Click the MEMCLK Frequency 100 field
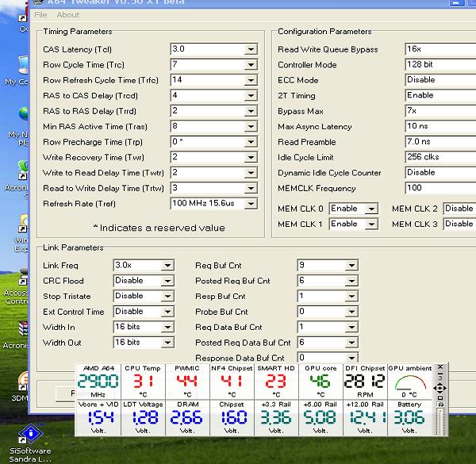Image resolution: width=476 pixels, height=464 pixels. coord(440,188)
